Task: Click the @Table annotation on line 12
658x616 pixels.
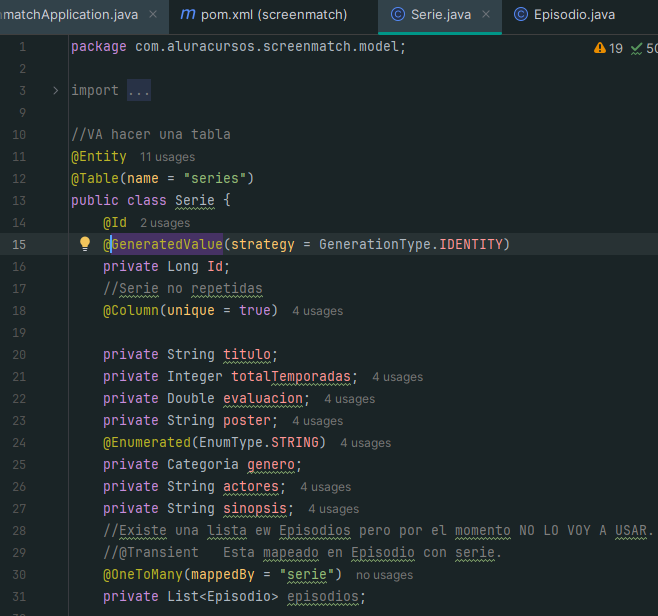Action: [95, 178]
